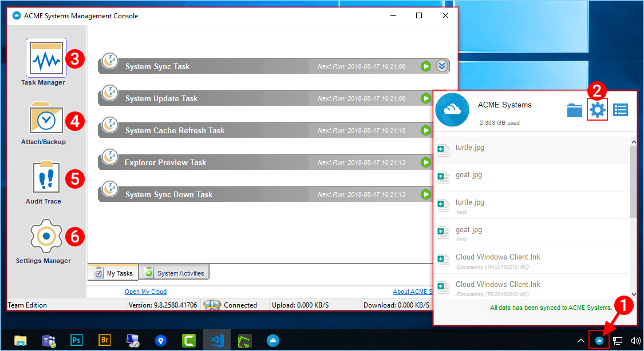Run the System Sync Task play button
The height and width of the screenshot is (351, 644).
tap(426, 66)
